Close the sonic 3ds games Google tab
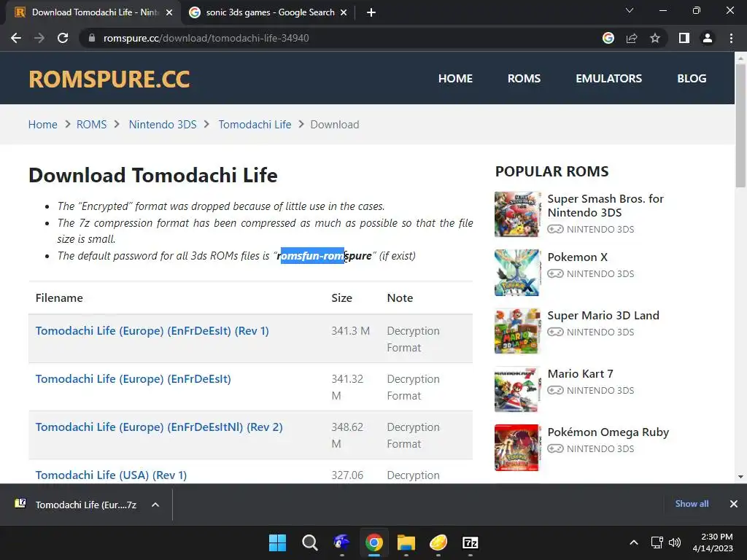This screenshot has width=747, height=560. 344,13
